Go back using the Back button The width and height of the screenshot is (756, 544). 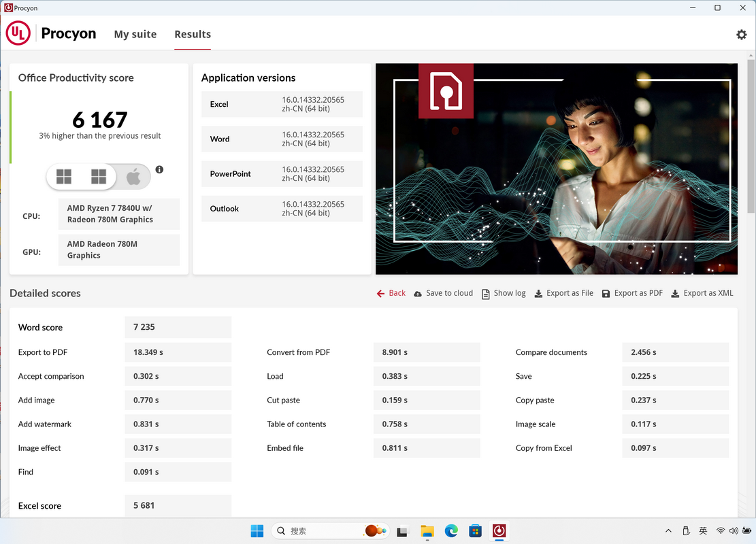pyautogui.click(x=391, y=293)
